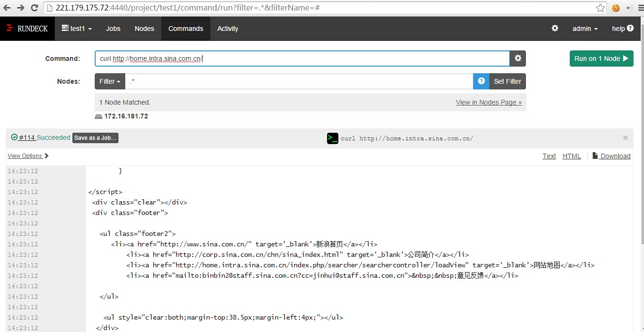View output as HTML

(572, 156)
